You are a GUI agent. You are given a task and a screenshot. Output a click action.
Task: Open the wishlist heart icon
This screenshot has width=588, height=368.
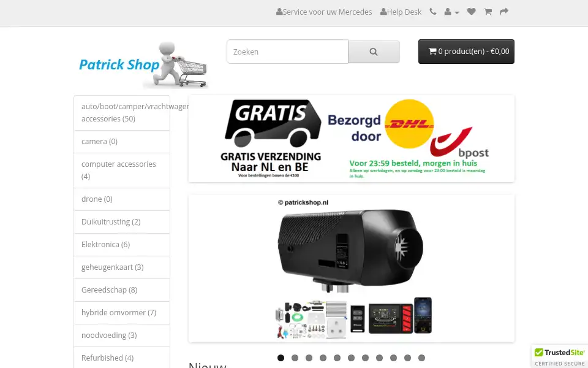472,12
